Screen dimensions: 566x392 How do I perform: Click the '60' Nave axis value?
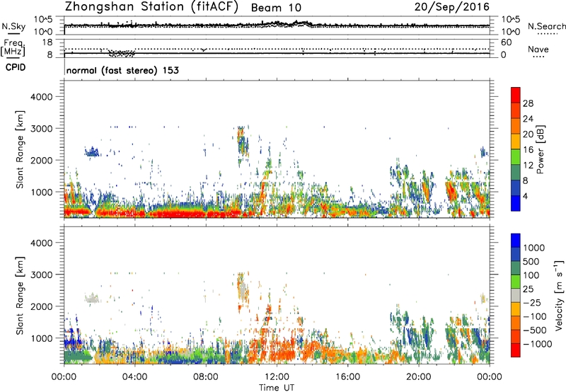click(506, 42)
